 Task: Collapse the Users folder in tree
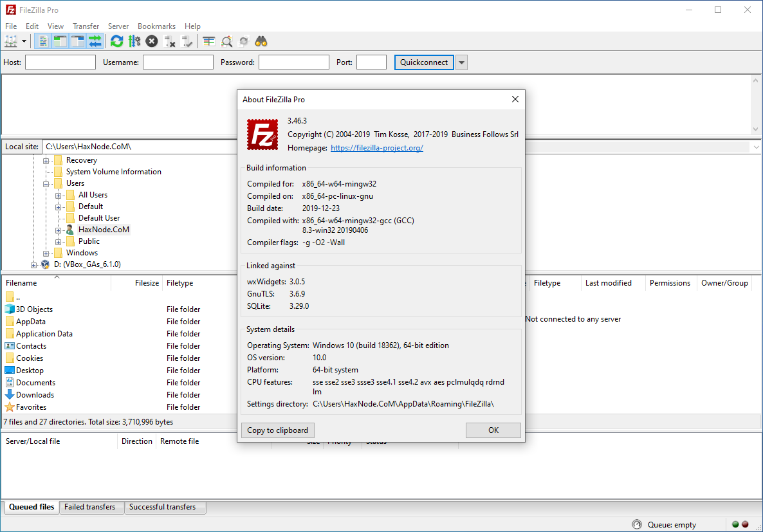(x=47, y=183)
